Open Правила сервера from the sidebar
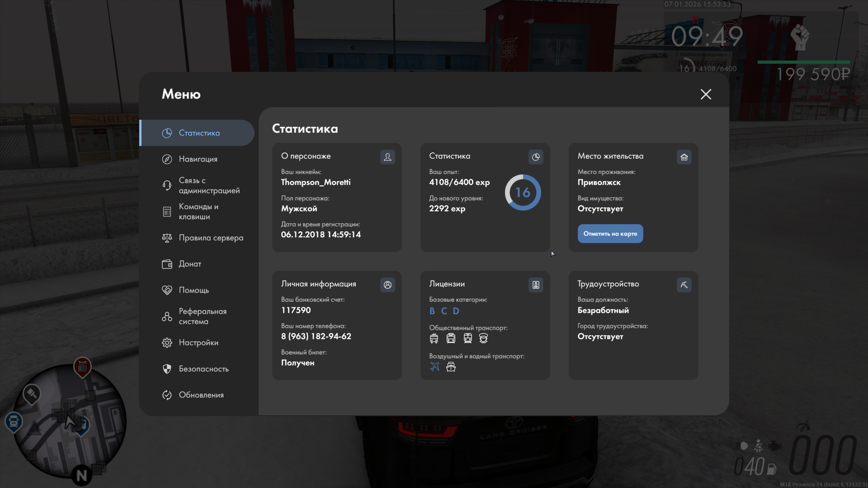Screen dimensions: 868x488 [x=211, y=238]
